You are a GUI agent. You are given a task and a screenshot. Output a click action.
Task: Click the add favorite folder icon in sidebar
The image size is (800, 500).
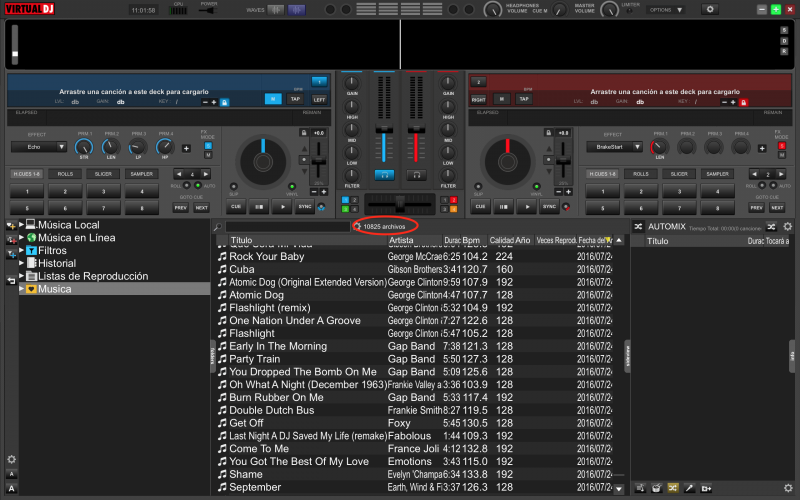coord(11,225)
